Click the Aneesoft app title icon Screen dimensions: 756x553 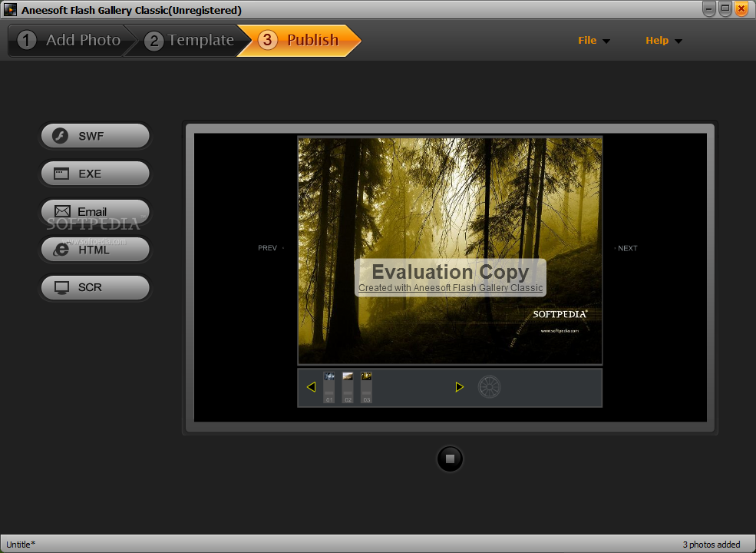[x=10, y=9]
